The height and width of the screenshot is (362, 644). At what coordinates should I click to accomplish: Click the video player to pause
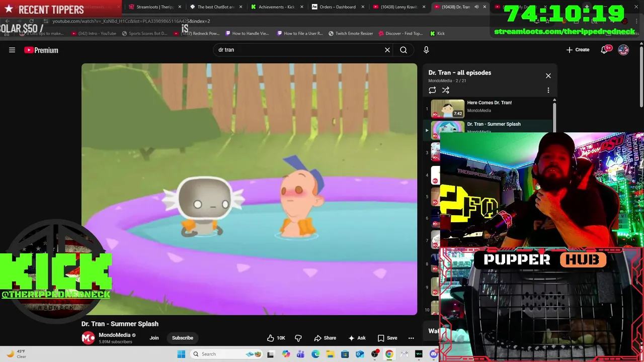coord(249,189)
